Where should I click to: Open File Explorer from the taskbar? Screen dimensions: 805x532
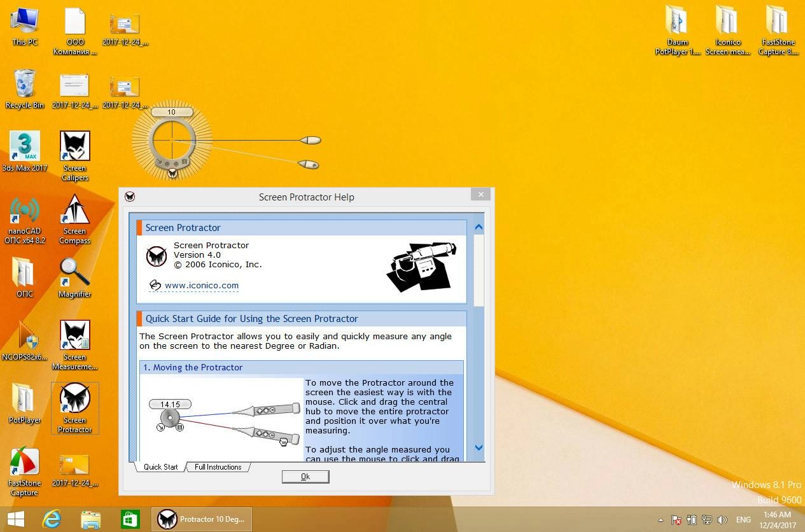(x=91, y=519)
